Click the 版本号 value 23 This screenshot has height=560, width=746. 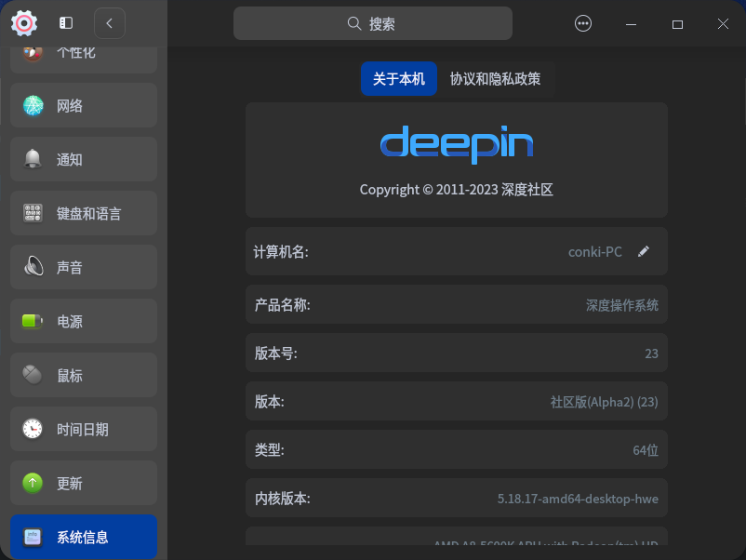point(651,353)
